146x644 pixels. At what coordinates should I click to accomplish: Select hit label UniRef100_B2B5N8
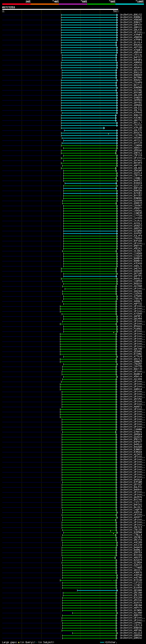[131, 532]
